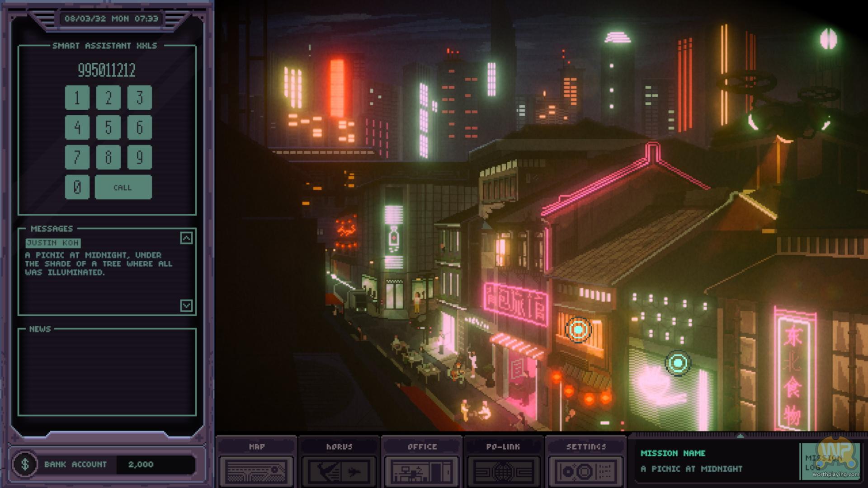Click the dialed number display 995011212
868x488 pixels.
click(x=107, y=70)
